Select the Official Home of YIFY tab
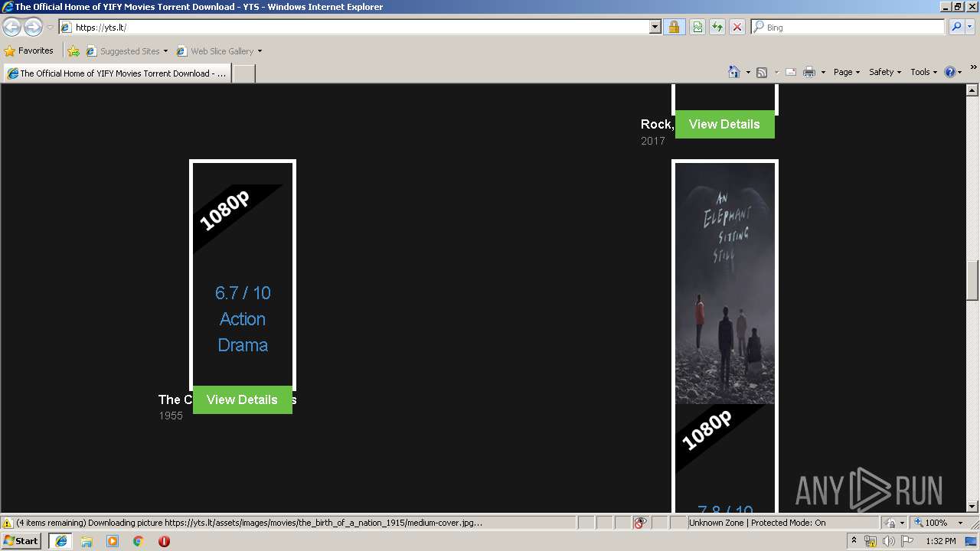 click(x=117, y=73)
